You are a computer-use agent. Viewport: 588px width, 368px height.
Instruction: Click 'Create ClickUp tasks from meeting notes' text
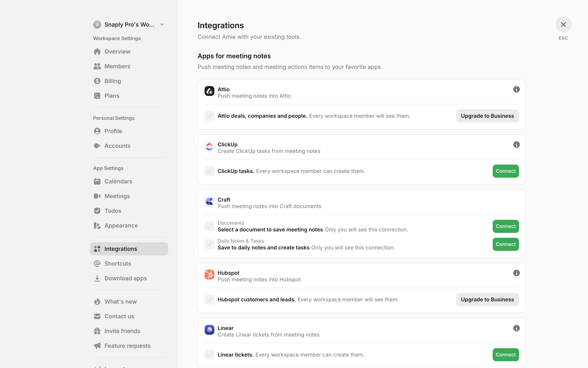(269, 151)
